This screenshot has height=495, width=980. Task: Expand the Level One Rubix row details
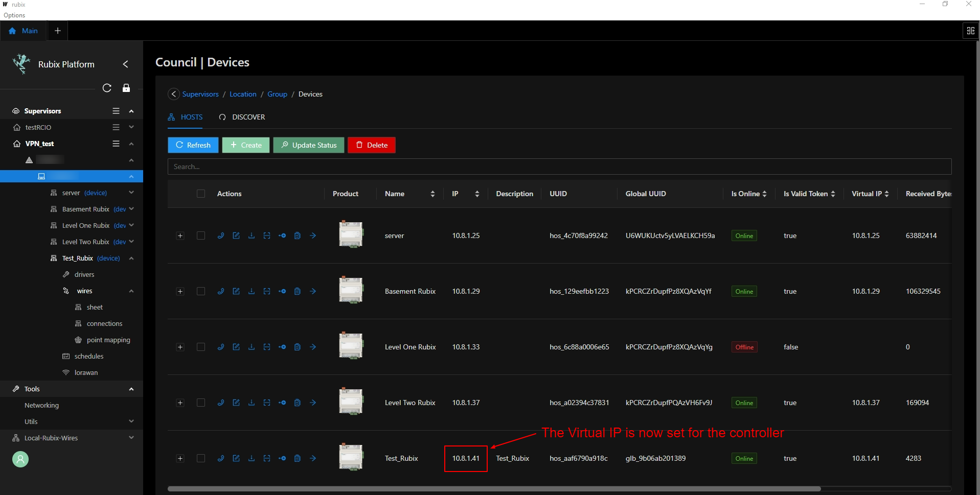[x=180, y=347]
